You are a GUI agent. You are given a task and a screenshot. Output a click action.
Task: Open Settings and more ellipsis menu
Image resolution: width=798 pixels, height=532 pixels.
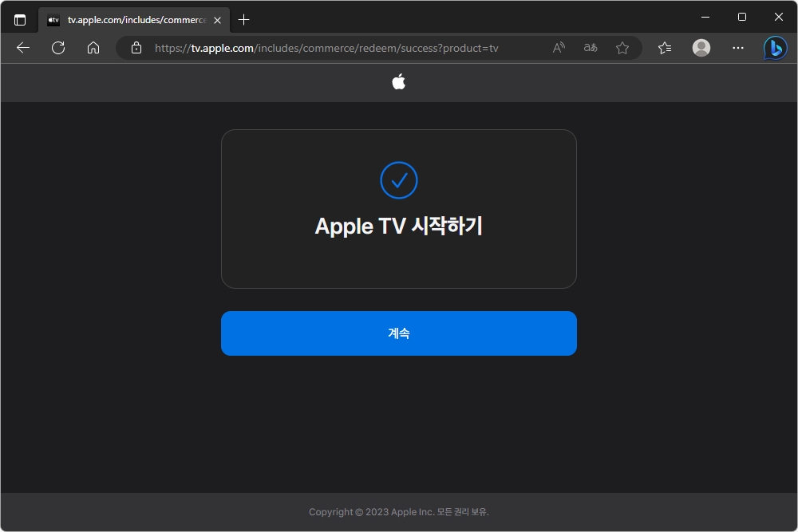pyautogui.click(x=738, y=48)
